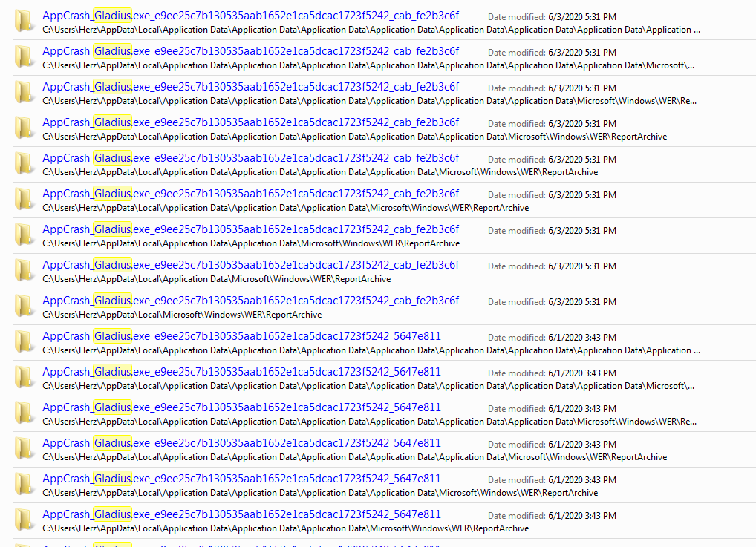Click folder icon of fe2b3c6f result ending 'Application ...'
This screenshot has width=756, height=547.
click(x=24, y=22)
